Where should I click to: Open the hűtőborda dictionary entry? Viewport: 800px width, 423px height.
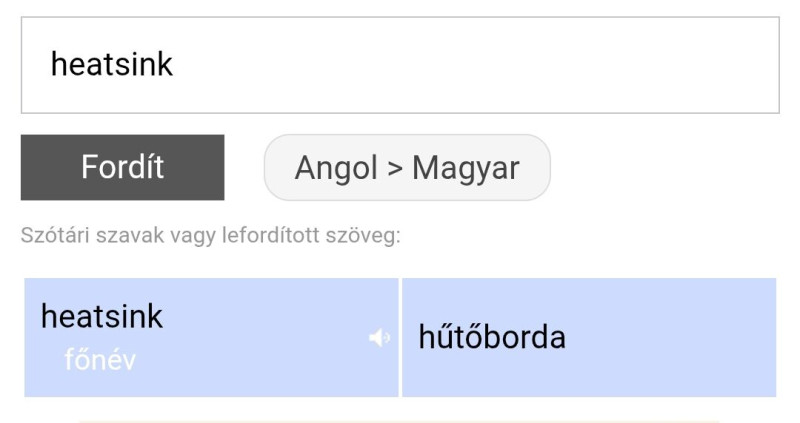pos(492,338)
